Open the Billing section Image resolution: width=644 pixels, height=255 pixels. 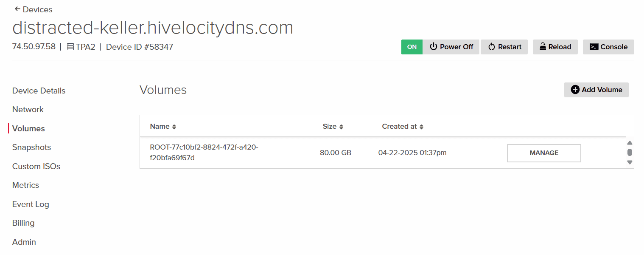click(x=23, y=223)
